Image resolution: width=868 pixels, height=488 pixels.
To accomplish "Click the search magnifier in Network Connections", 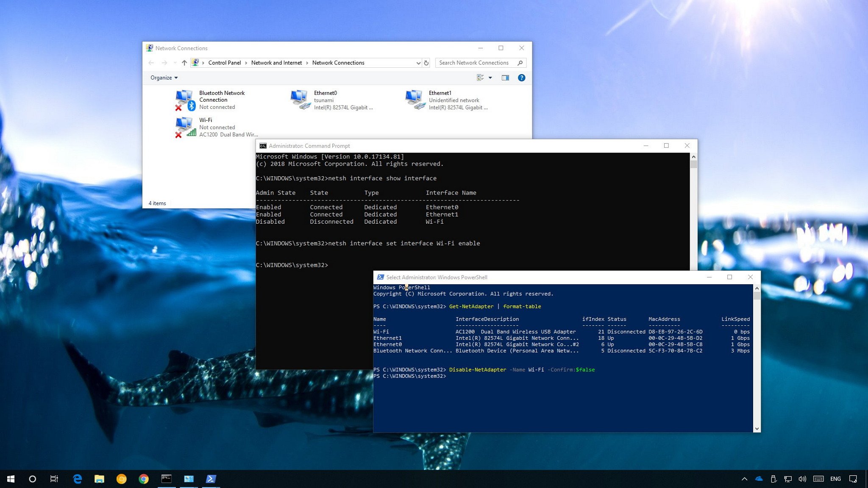I will coord(520,63).
